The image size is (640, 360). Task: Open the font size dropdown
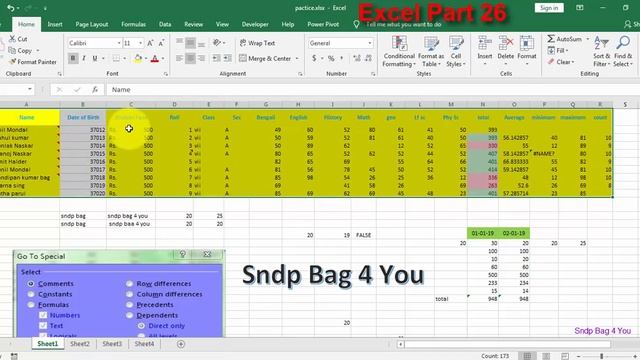click(140, 43)
